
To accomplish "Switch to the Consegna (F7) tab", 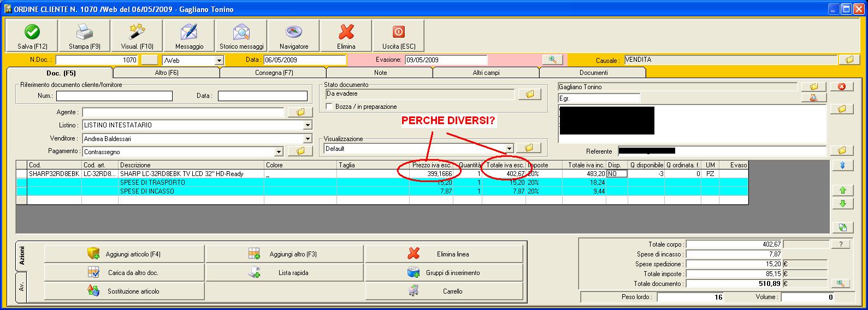I will pos(274,73).
